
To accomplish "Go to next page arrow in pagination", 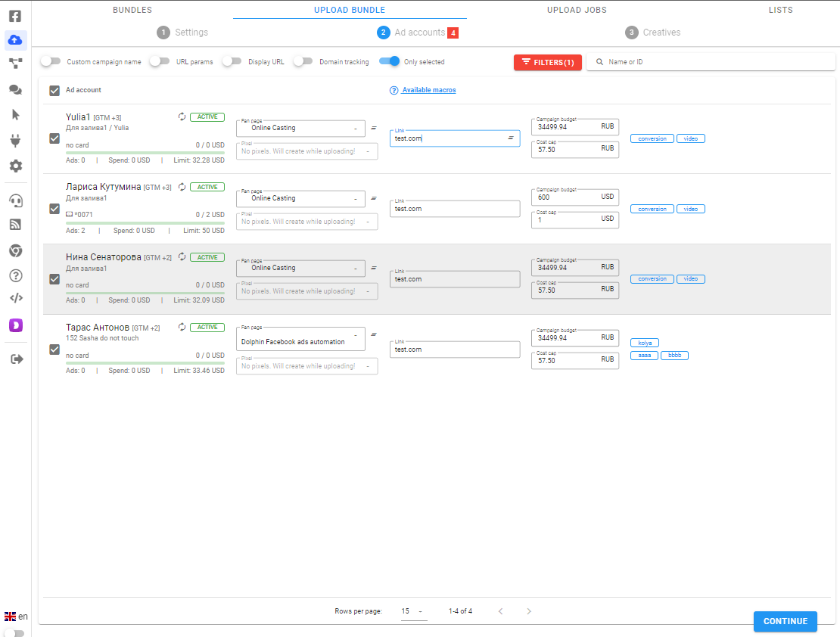I will tap(529, 611).
